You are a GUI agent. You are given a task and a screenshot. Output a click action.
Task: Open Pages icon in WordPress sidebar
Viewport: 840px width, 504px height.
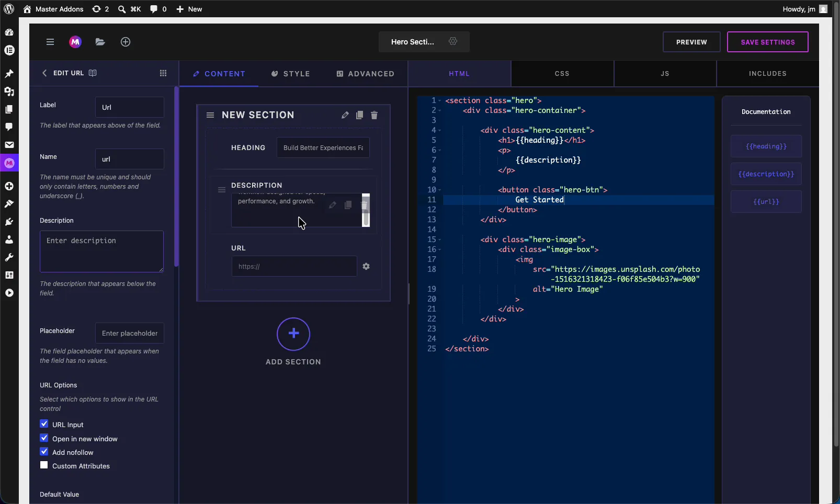(x=9, y=109)
